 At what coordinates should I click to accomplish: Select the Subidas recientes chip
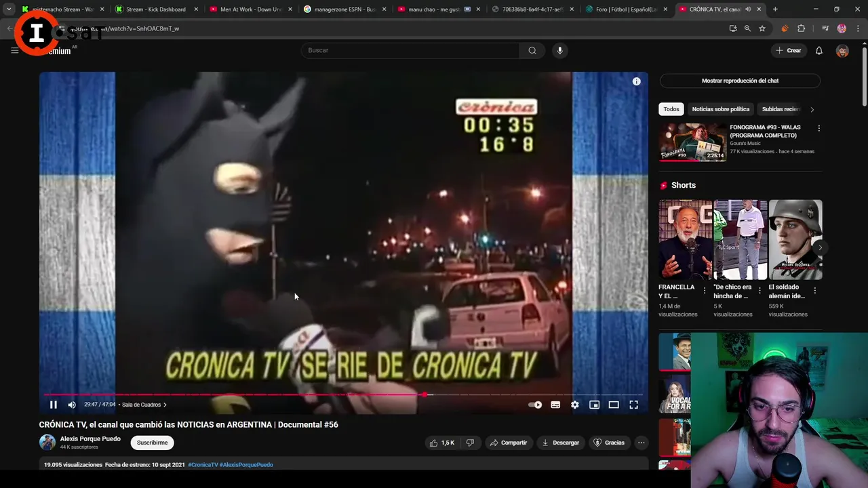[781, 109]
